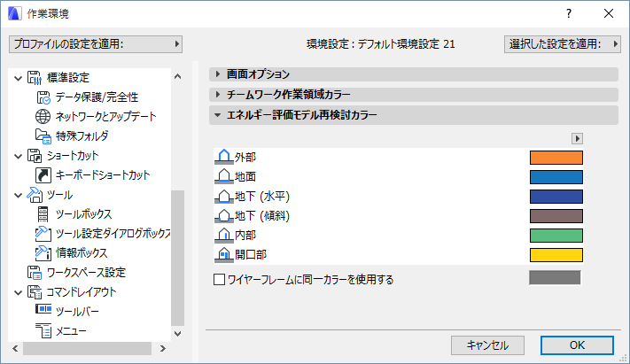630x364 pixels.
Task: Confirm with the OK button
Action: [x=577, y=345]
